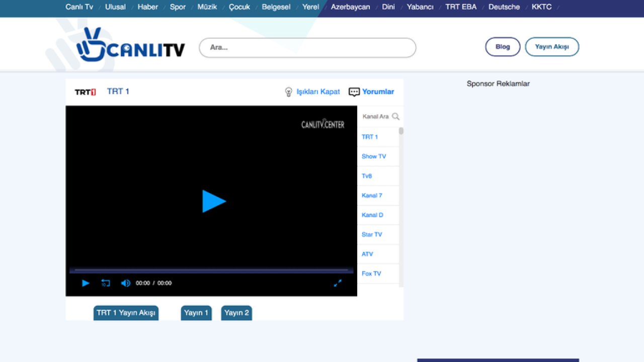Toggle the Işıkları Kapat lights-off link

(318, 92)
